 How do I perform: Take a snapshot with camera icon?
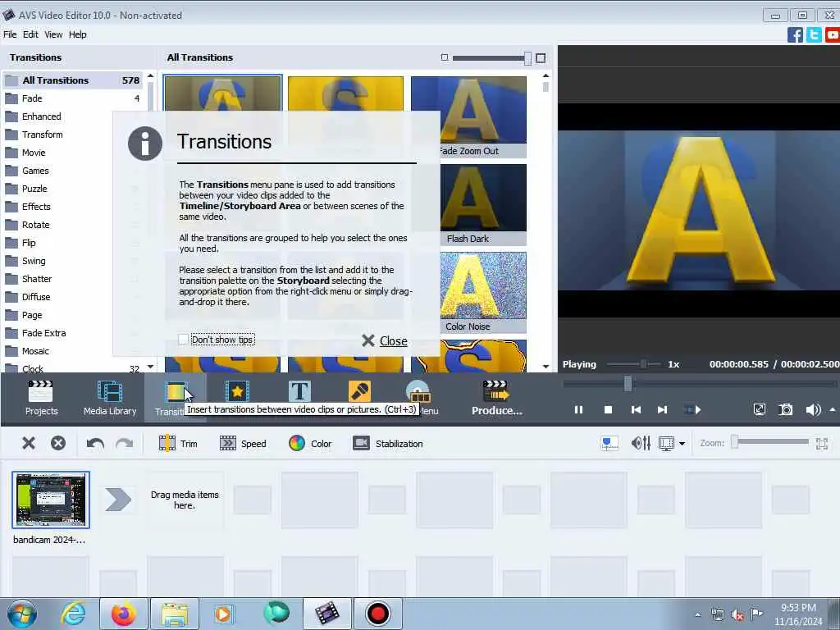[x=785, y=410]
